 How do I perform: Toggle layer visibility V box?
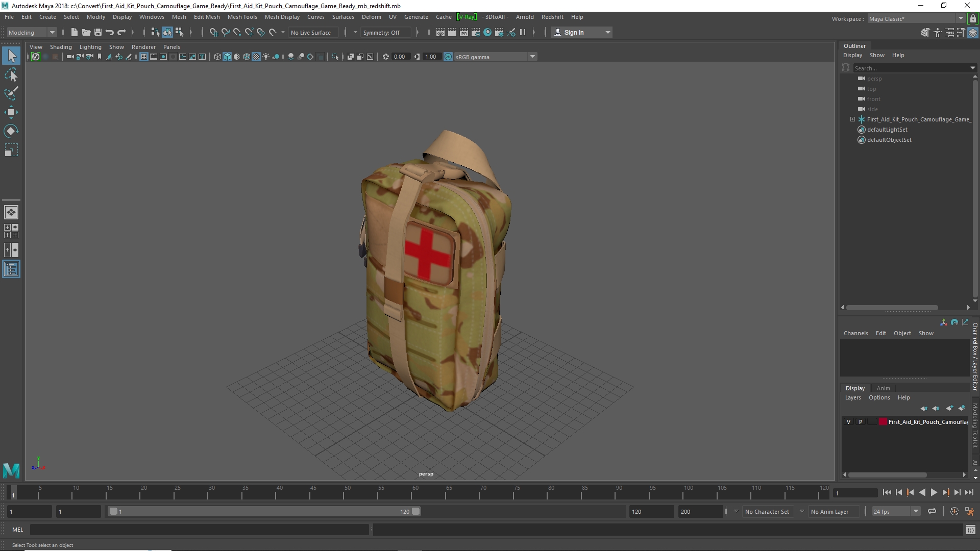(x=848, y=422)
